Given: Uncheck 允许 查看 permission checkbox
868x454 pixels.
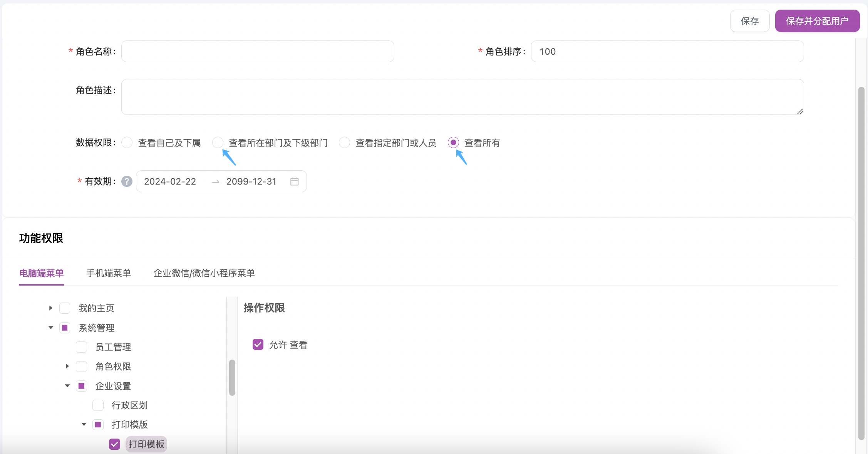Looking at the screenshot, I should click(x=258, y=344).
